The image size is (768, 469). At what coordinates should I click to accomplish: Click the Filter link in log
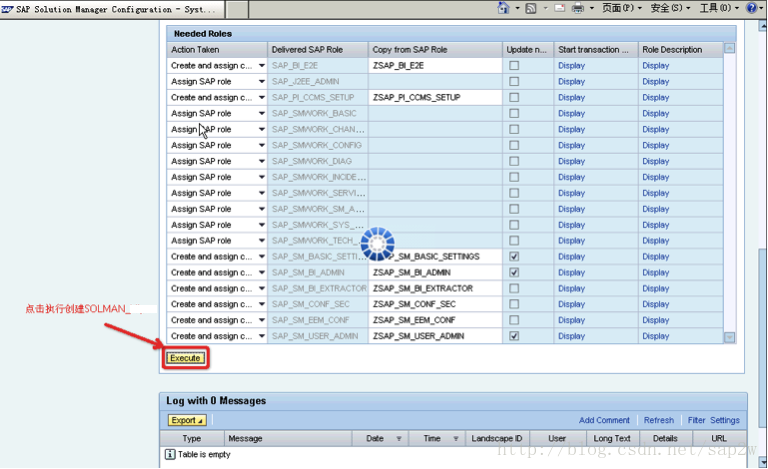tap(696, 420)
